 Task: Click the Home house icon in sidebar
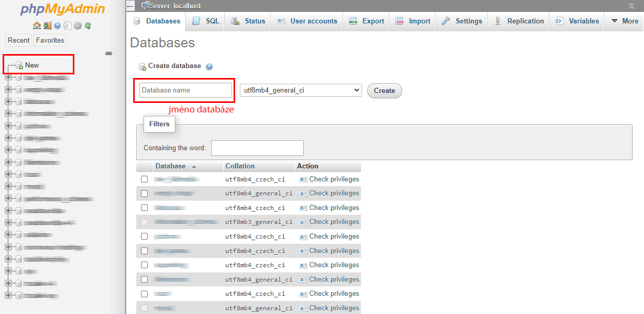[x=36, y=25]
